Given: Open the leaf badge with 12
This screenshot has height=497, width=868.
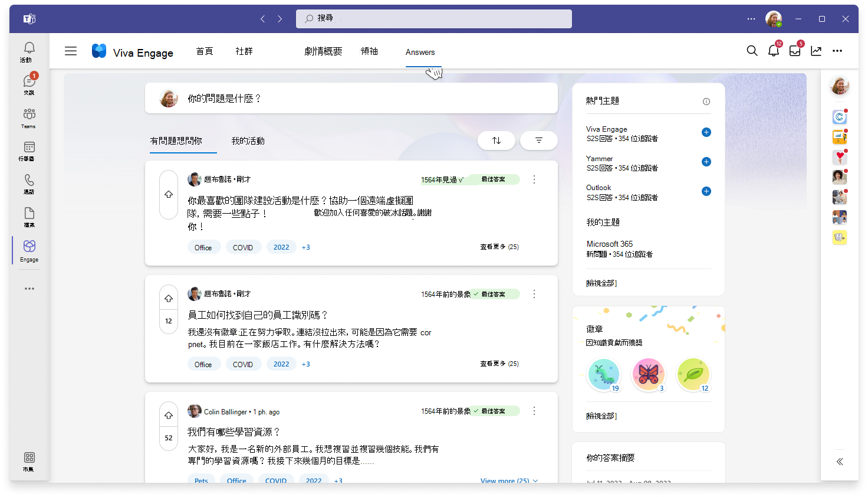Looking at the screenshot, I should coord(693,374).
